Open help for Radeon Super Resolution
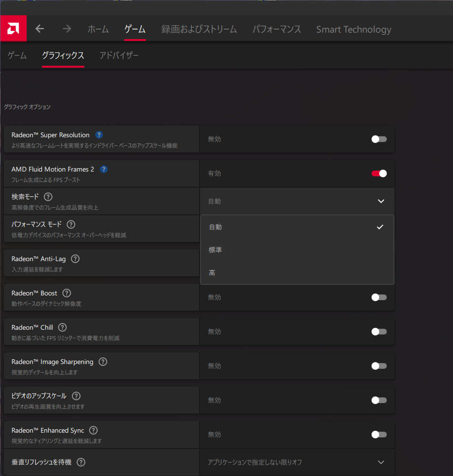The image size is (453, 476). pyautogui.click(x=99, y=135)
